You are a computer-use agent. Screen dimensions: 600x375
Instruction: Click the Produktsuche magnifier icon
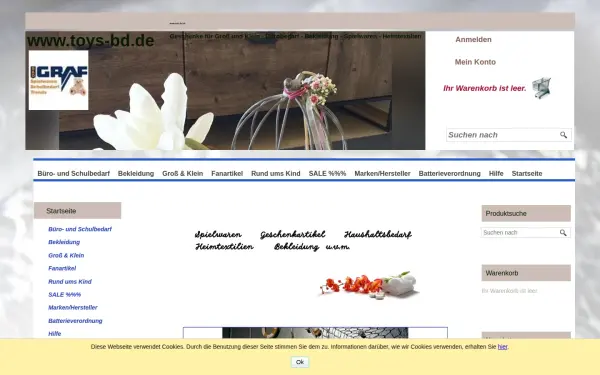[x=563, y=233]
